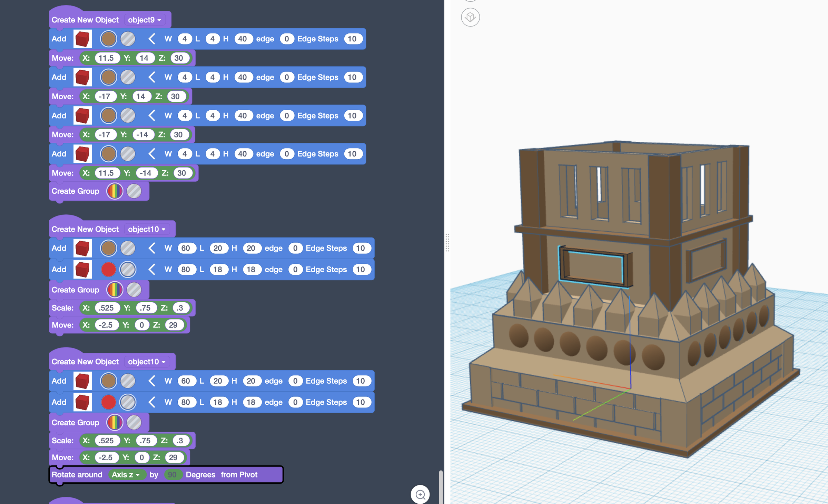The width and height of the screenshot is (828, 504).
Task: Select the red cube shape in the second Add block
Action: point(82,77)
